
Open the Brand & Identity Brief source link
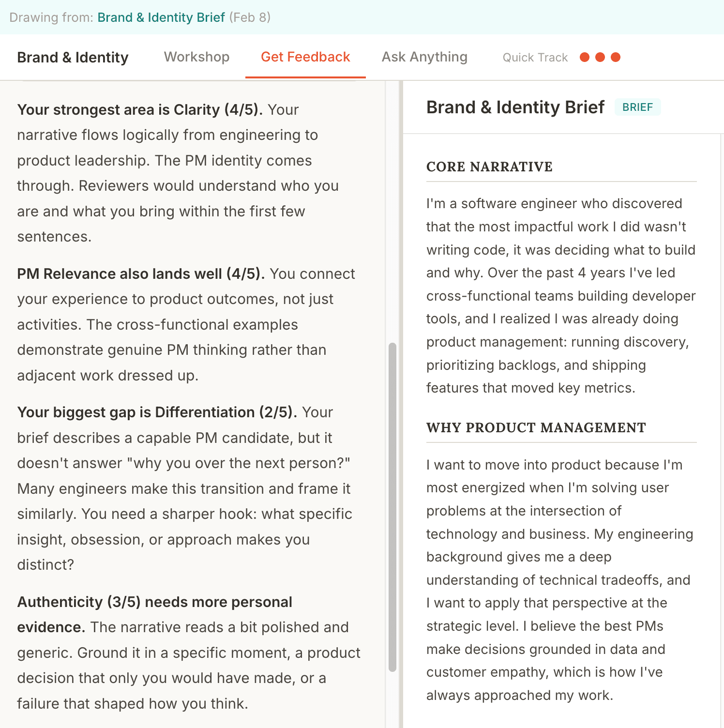pyautogui.click(x=161, y=17)
